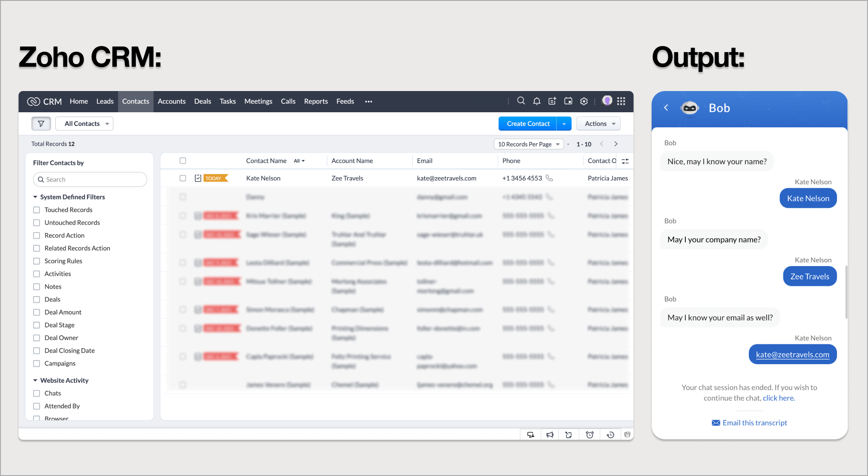The height and width of the screenshot is (476, 868).
Task: Open the Reports module
Action: 316,101
